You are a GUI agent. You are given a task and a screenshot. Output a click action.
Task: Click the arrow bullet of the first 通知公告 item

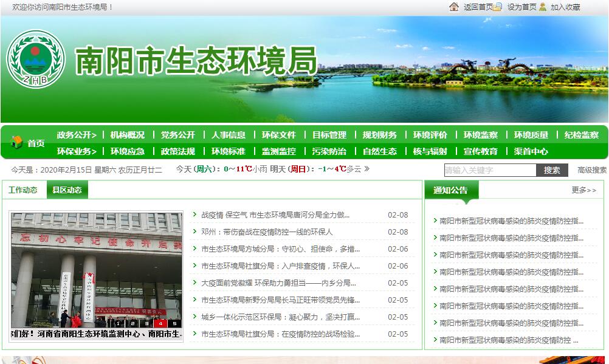(434, 221)
